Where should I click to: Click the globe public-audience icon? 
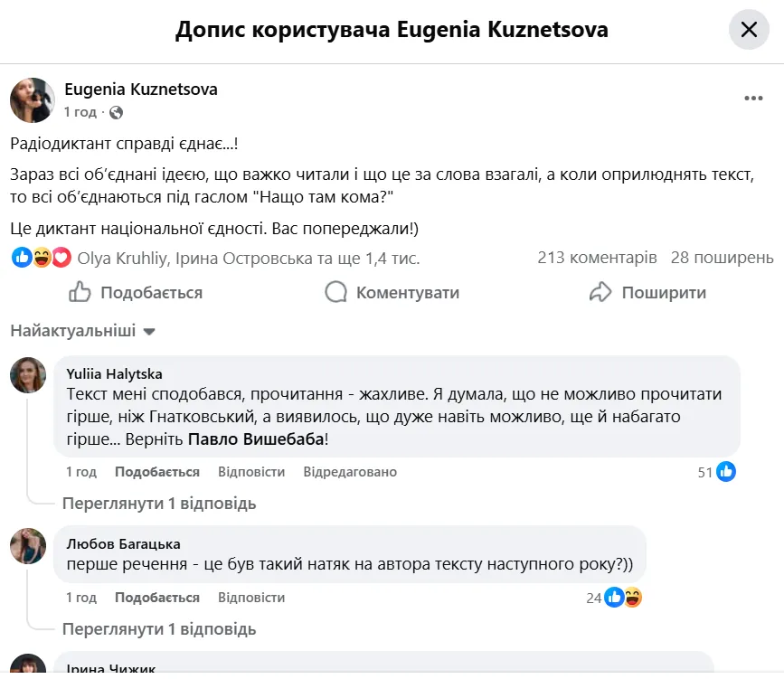pyautogui.click(x=115, y=113)
